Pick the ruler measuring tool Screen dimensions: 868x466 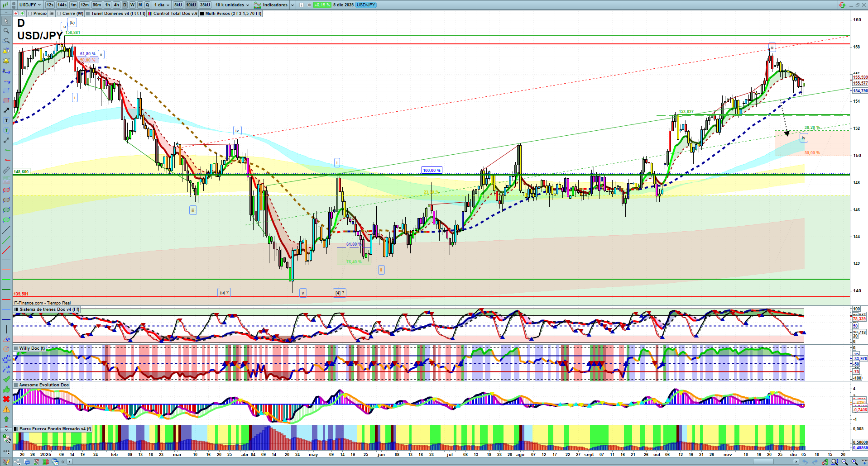click(6, 170)
